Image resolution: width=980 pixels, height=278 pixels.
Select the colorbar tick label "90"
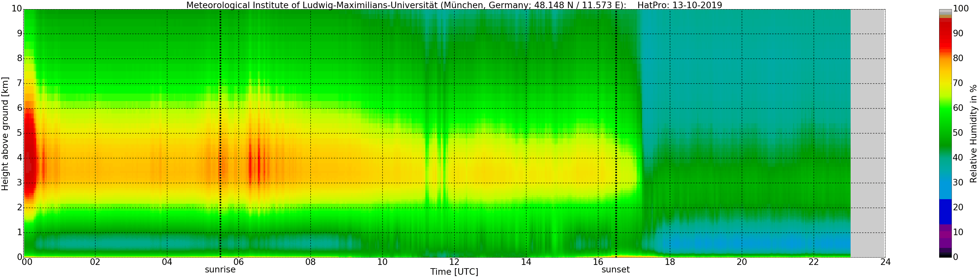tap(958, 33)
